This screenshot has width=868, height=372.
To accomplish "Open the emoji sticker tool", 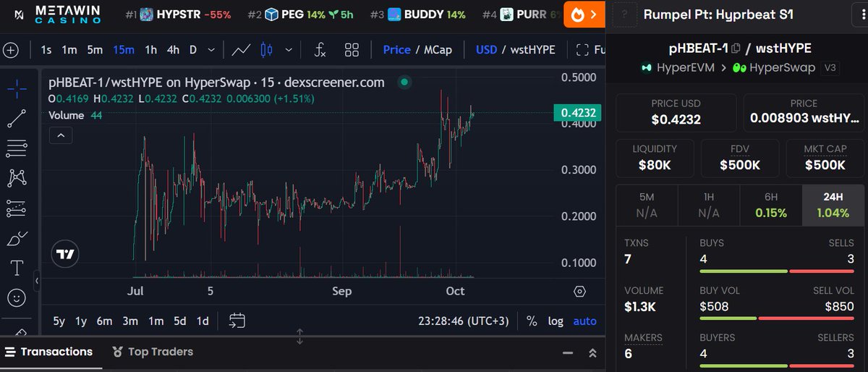I will (17, 297).
